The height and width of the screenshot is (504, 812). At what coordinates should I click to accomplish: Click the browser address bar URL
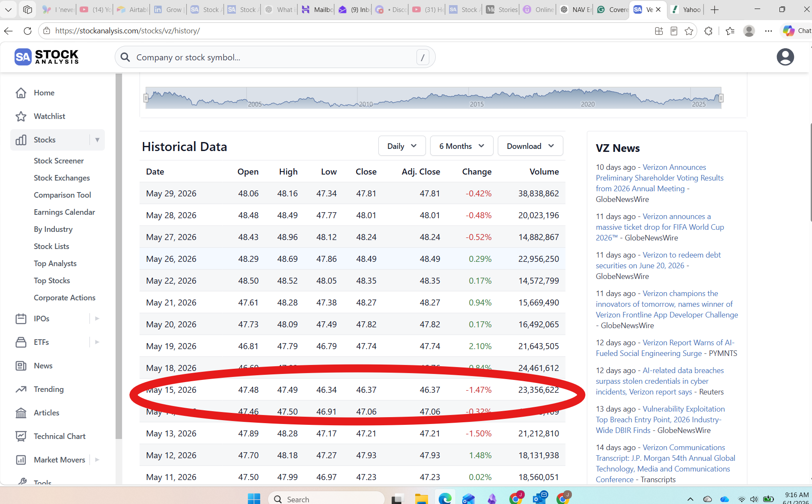point(128,31)
